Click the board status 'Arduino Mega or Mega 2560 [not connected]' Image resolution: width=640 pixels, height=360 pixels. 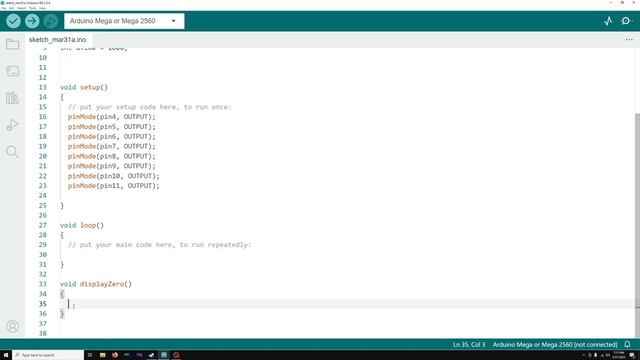(x=555, y=344)
